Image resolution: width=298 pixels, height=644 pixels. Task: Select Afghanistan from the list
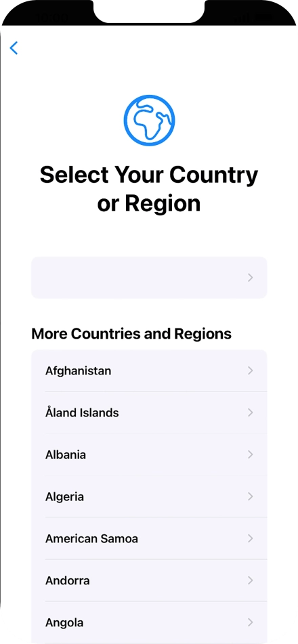click(149, 371)
